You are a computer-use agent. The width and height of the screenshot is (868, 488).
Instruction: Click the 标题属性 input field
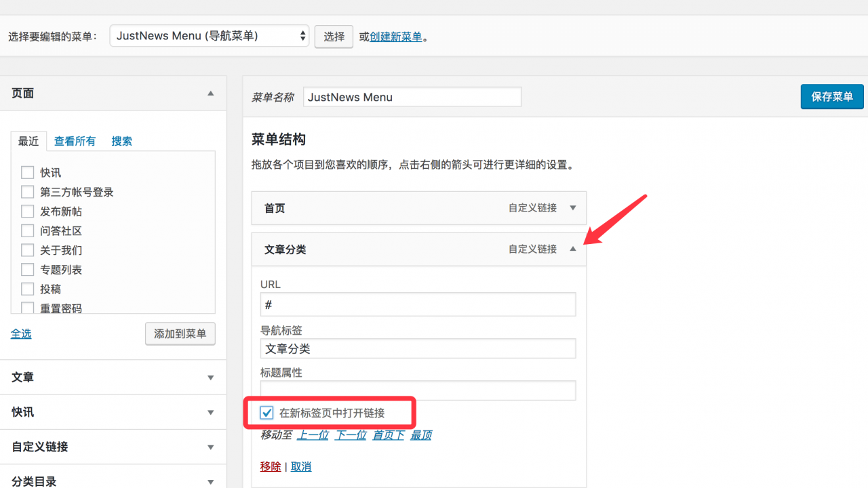418,390
